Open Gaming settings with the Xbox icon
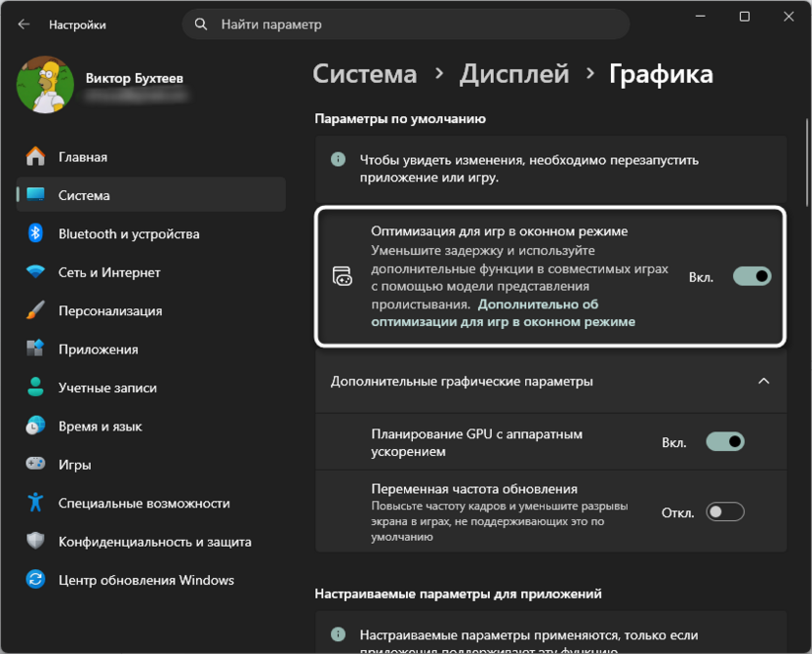The width and height of the screenshot is (812, 654). pyautogui.click(x=37, y=464)
